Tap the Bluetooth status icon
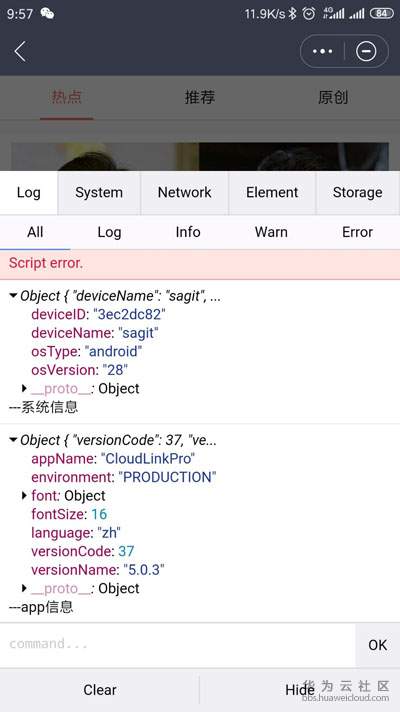Image resolution: width=400 pixels, height=712 pixels. (292, 14)
